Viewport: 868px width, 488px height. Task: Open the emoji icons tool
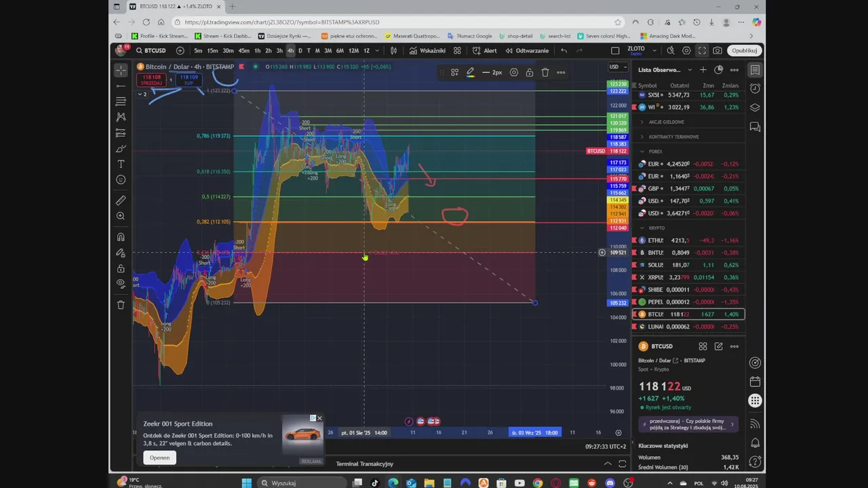(x=121, y=180)
